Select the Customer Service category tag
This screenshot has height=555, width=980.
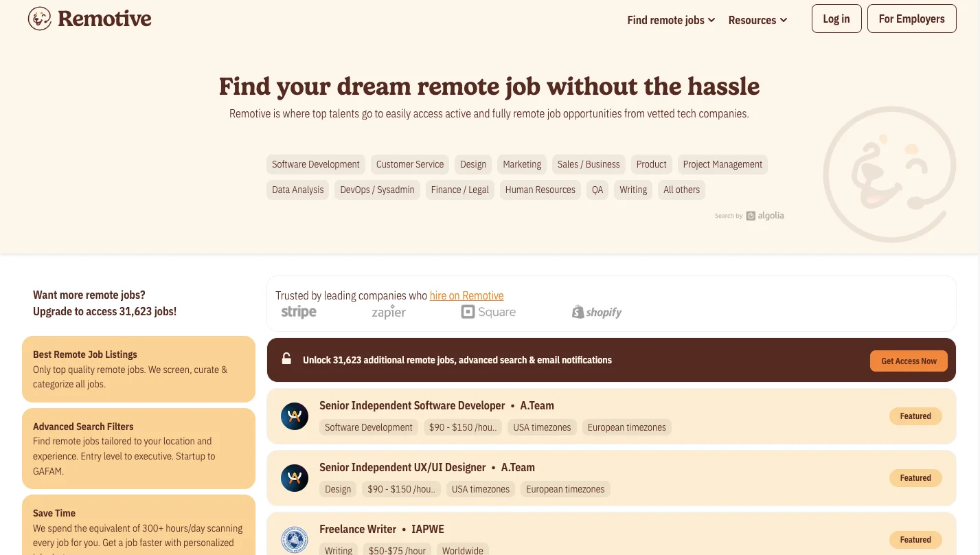pyautogui.click(x=410, y=164)
